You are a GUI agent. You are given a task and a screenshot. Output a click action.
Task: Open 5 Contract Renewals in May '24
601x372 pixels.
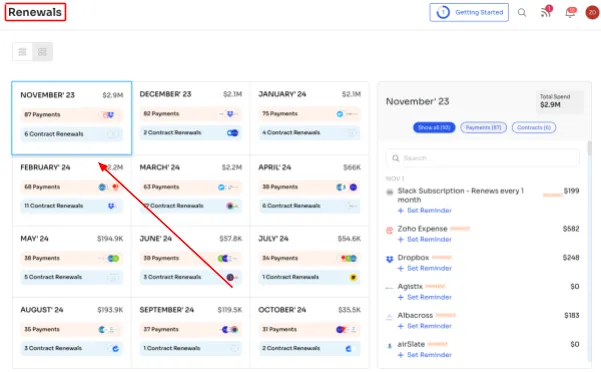point(72,277)
